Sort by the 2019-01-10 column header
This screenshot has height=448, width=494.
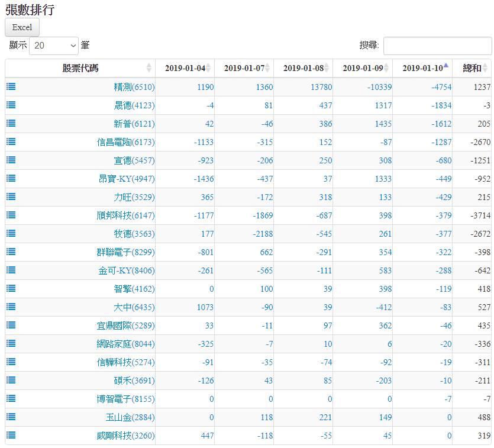click(422, 68)
